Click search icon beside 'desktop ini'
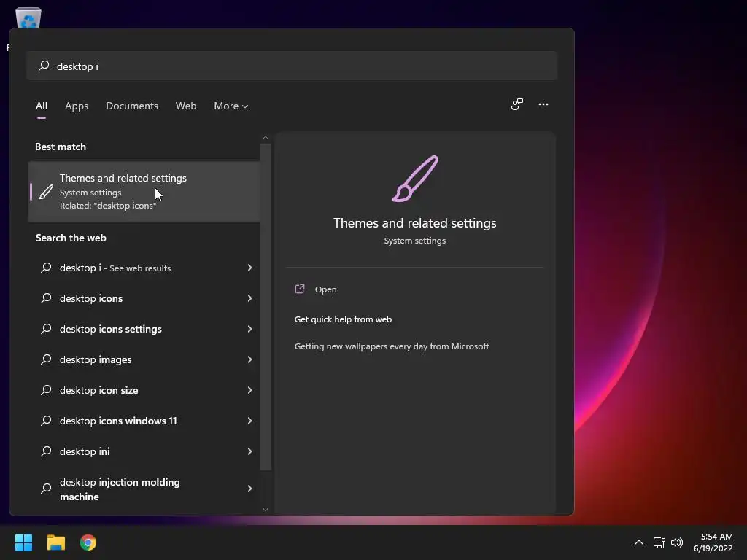747x560 pixels. pyautogui.click(x=46, y=451)
